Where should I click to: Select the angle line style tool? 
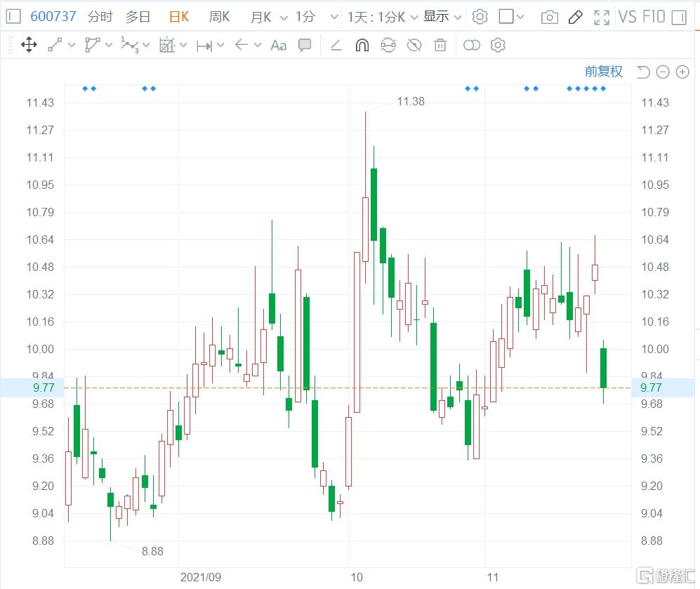pyautogui.click(x=336, y=45)
